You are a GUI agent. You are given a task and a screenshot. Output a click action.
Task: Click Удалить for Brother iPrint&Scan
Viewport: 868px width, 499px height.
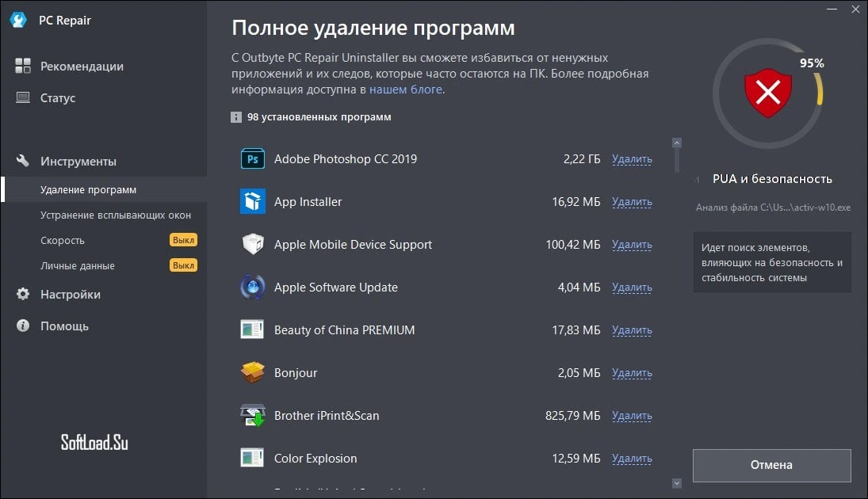[632, 416]
